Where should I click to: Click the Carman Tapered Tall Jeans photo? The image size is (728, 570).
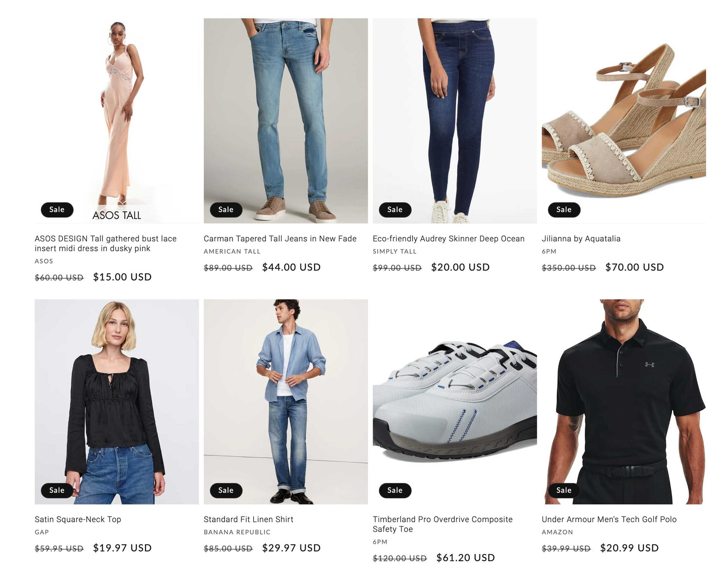(x=286, y=121)
